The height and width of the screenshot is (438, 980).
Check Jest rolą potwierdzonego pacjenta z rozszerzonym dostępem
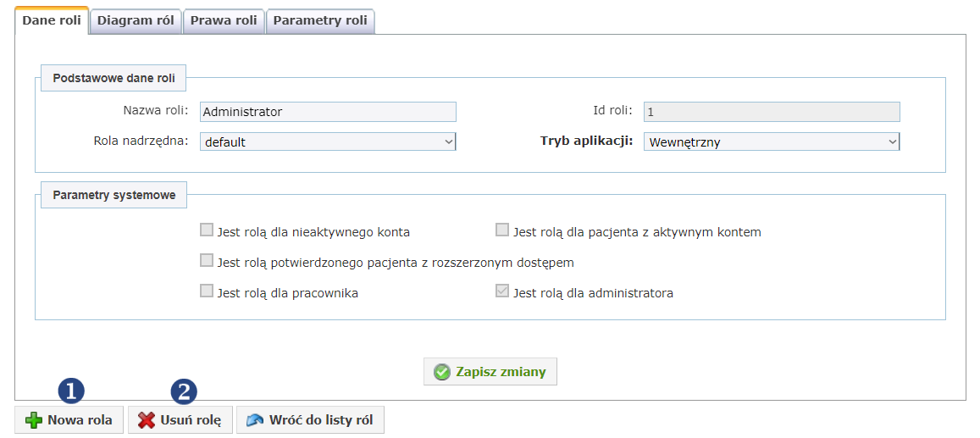click(x=207, y=261)
